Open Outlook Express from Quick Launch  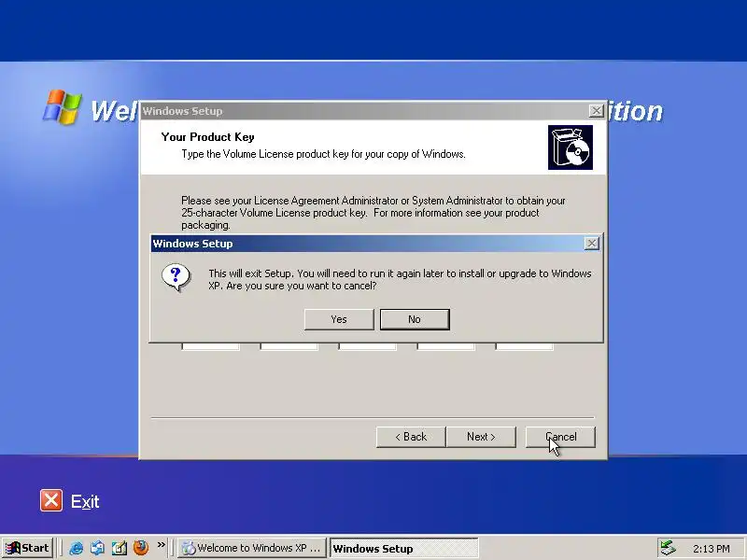pos(98,548)
